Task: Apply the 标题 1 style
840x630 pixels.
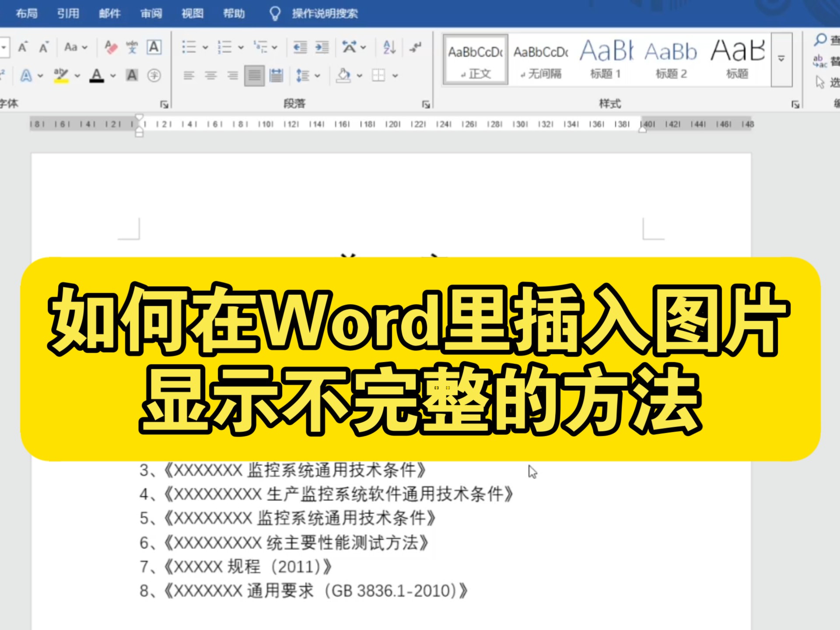Action: 606,59
